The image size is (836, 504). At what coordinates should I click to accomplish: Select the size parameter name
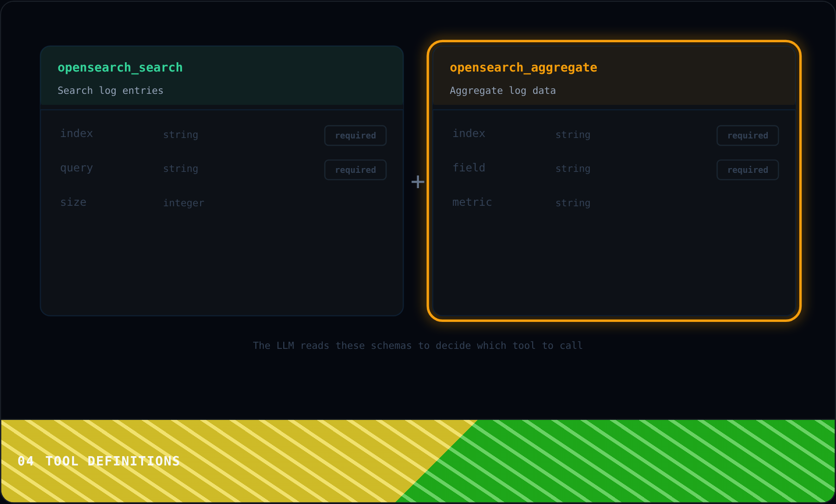pos(73,202)
